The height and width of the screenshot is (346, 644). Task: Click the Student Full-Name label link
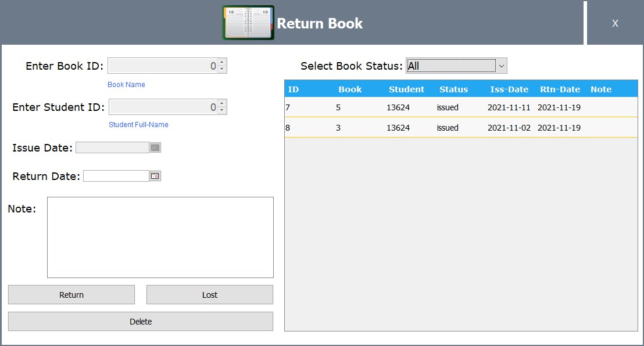pyautogui.click(x=138, y=124)
